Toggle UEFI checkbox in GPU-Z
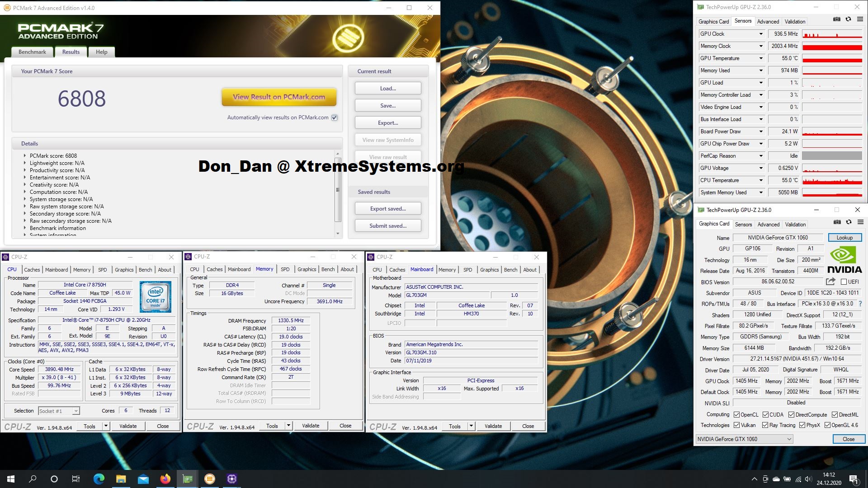Viewport: 868px width, 488px height. pyautogui.click(x=844, y=282)
